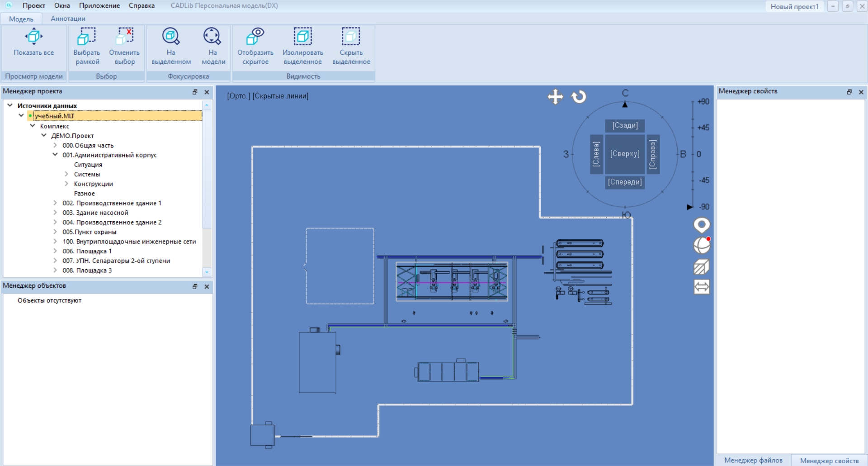Expand the 002. Производственное здание 1 node
Viewport: 868px width, 466px height.
(55, 203)
